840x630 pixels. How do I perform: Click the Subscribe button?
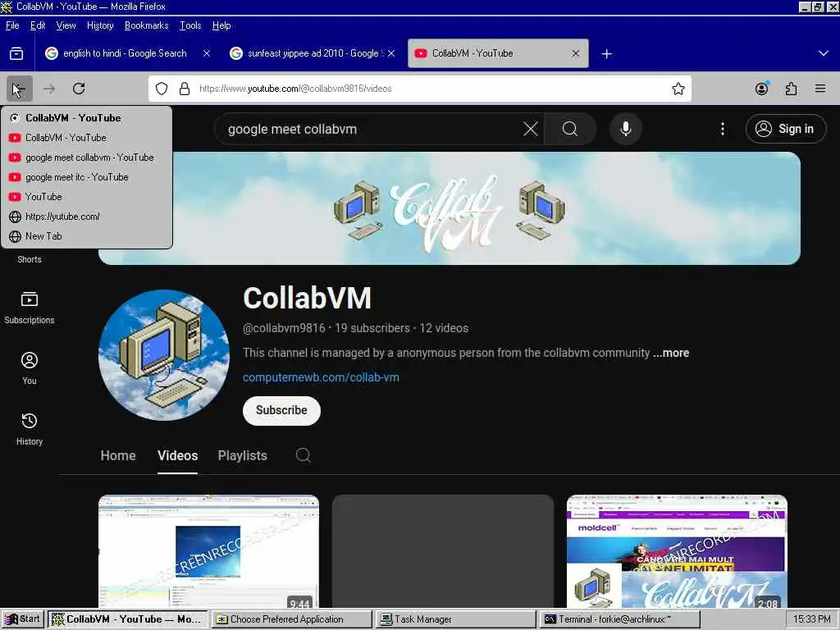click(281, 410)
